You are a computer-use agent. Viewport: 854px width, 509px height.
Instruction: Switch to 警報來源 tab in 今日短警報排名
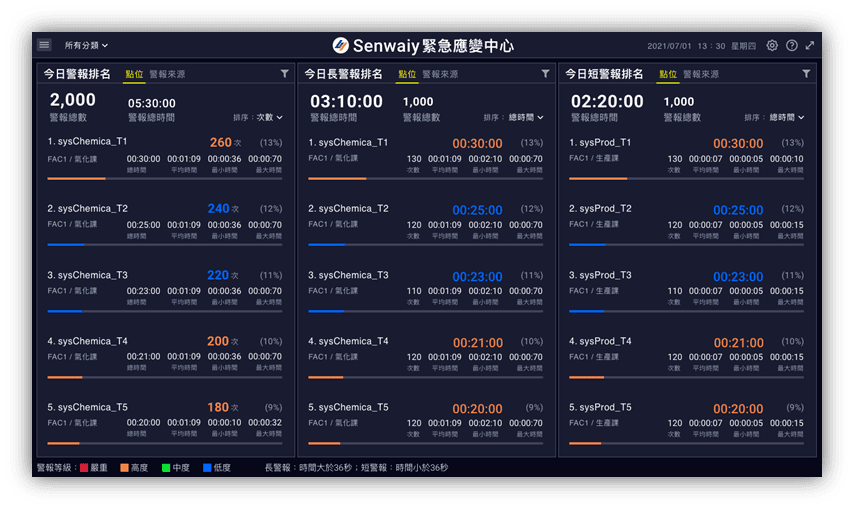pyautogui.click(x=700, y=74)
